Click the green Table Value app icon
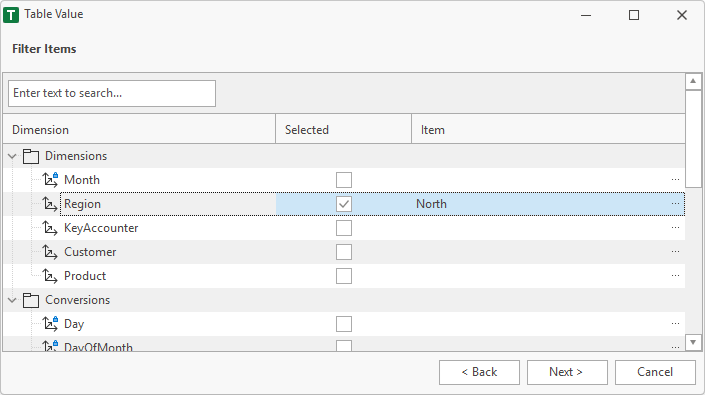The height and width of the screenshot is (395, 705). [x=11, y=15]
